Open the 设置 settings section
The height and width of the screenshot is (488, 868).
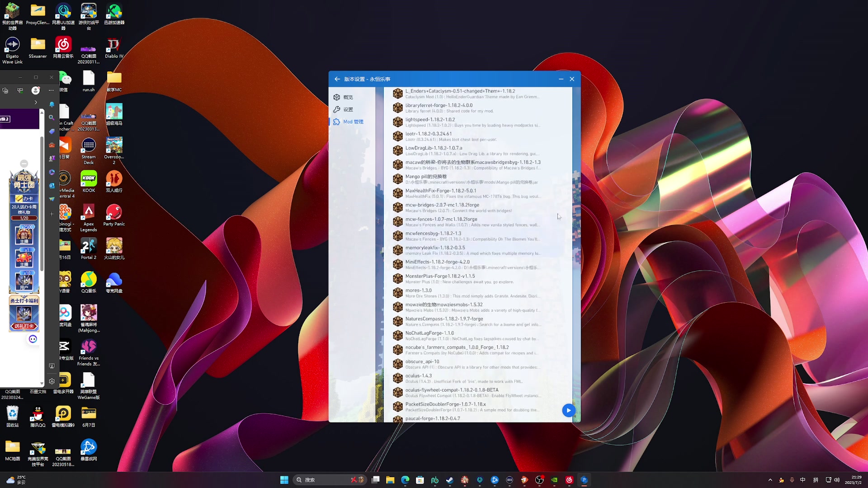point(347,109)
